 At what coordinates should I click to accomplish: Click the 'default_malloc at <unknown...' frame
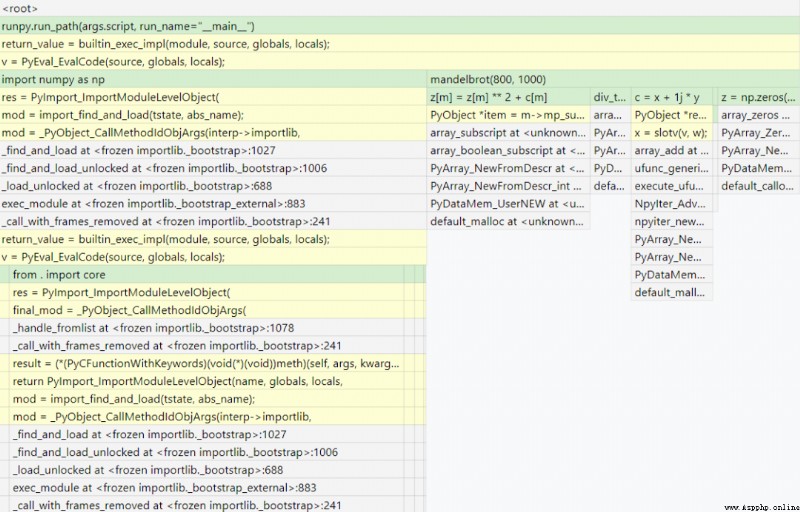click(508, 221)
